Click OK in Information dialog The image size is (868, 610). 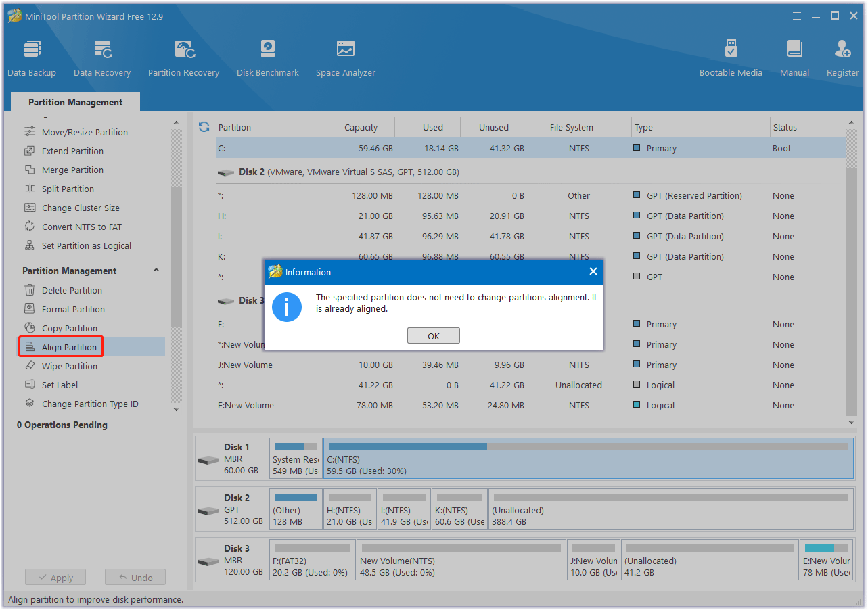point(434,336)
